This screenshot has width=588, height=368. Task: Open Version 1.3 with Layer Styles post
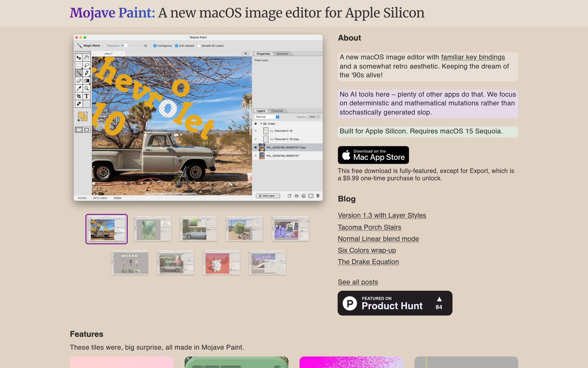tap(382, 216)
